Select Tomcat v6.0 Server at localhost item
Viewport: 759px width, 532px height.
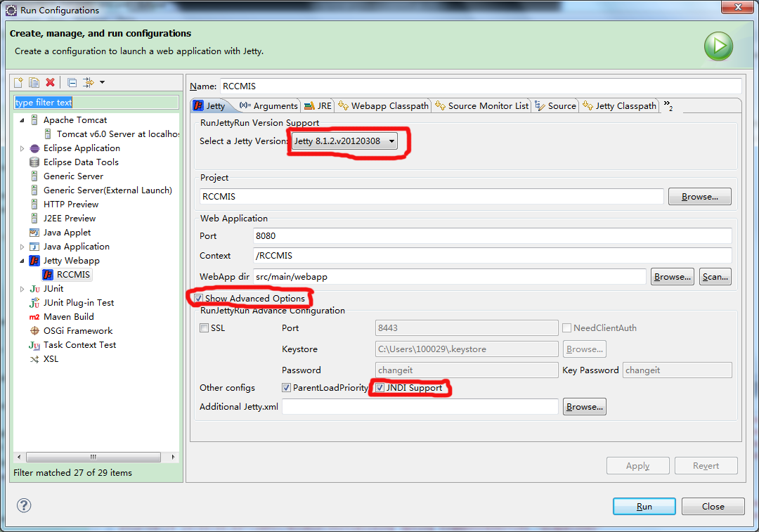pos(117,134)
